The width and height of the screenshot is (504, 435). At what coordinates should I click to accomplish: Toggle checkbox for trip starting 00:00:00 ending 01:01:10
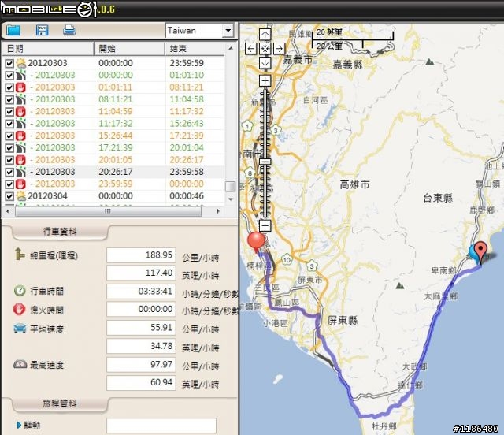click(x=9, y=76)
